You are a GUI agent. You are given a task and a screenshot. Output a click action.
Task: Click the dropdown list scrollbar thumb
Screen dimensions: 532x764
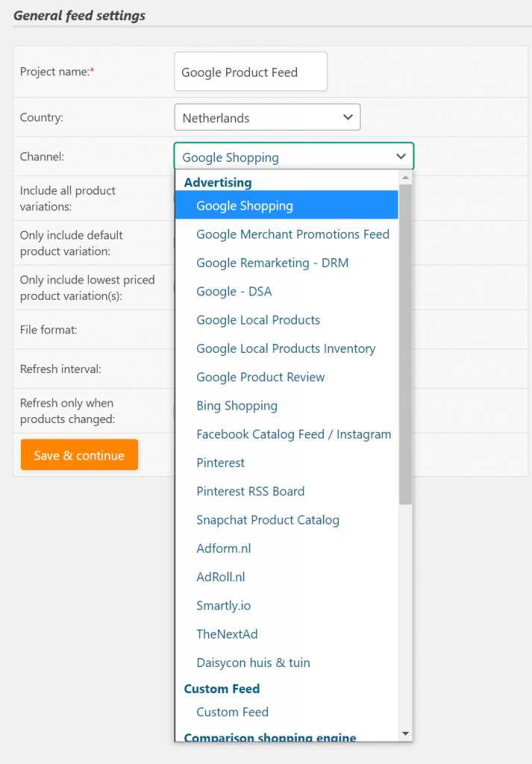coord(405,344)
